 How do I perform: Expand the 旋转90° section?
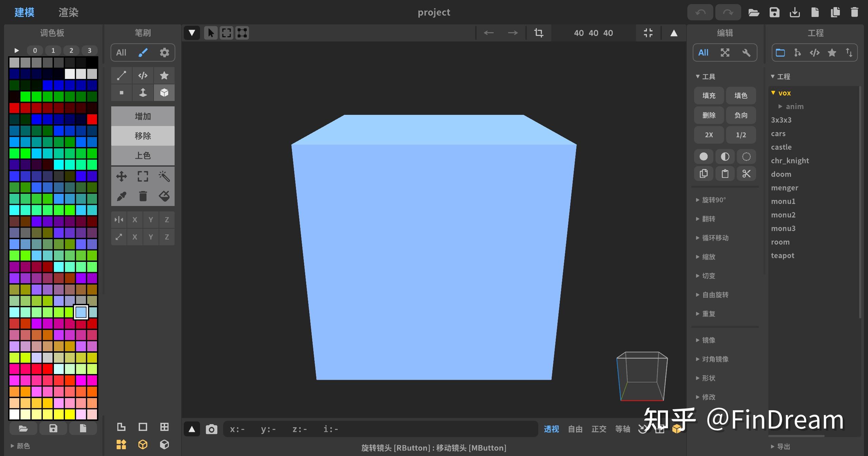pyautogui.click(x=711, y=200)
